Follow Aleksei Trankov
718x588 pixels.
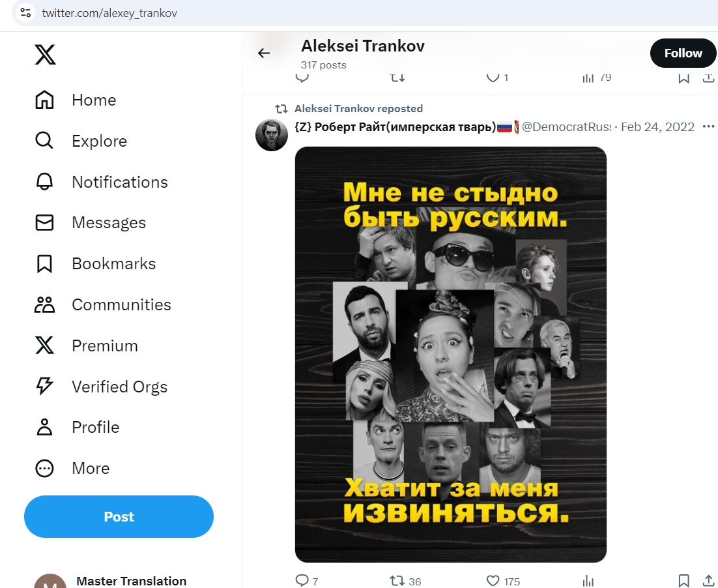pos(683,53)
